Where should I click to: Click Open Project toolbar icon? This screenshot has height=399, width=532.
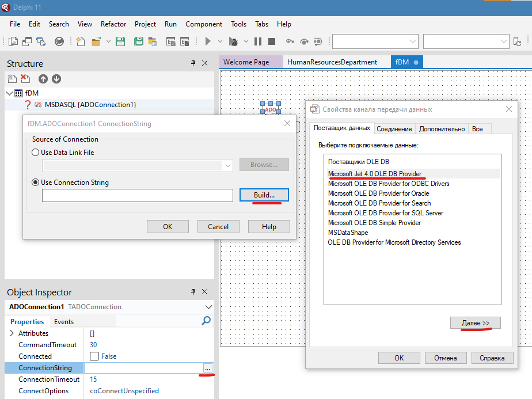[153, 41]
